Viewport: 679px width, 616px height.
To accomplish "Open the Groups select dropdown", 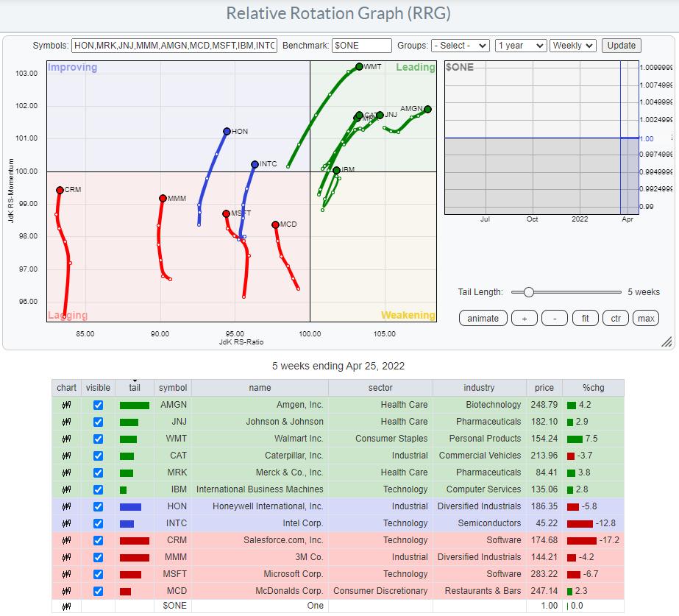I will point(461,46).
